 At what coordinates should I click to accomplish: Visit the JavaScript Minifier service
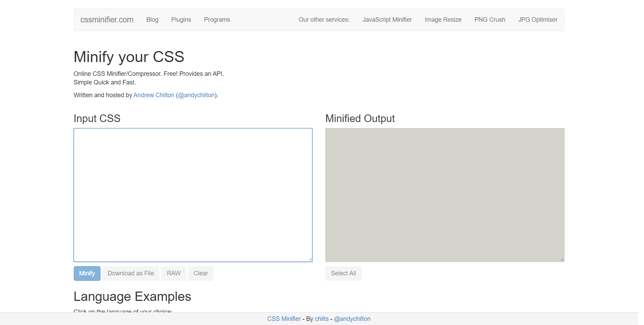pyautogui.click(x=387, y=20)
